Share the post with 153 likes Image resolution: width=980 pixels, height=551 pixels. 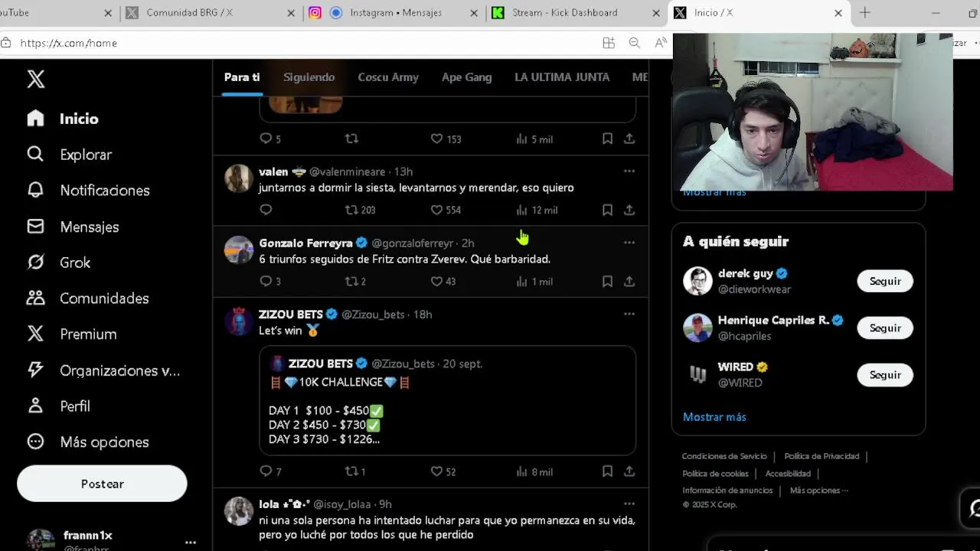click(629, 139)
